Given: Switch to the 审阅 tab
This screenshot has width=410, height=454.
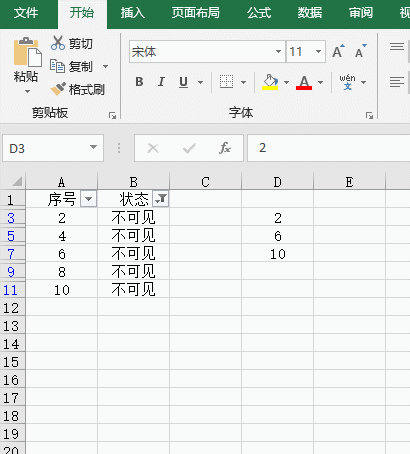Looking at the screenshot, I should pos(361,13).
